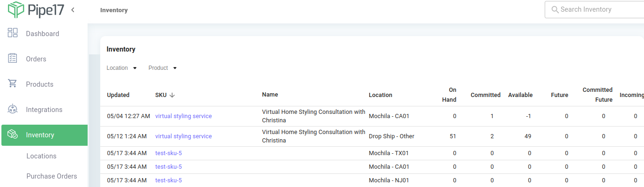This screenshot has height=187, width=644.
Task: Click the Name column header
Action: tap(270, 95)
